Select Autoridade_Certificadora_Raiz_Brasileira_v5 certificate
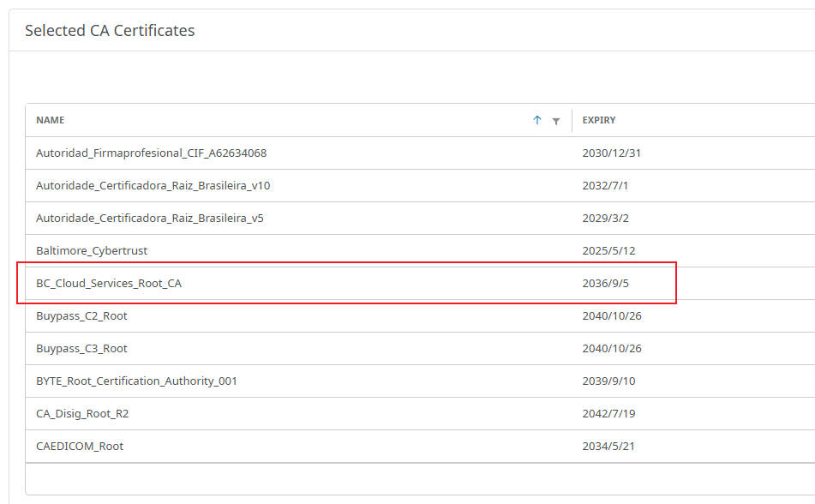This screenshot has width=815, height=504. [x=420, y=218]
